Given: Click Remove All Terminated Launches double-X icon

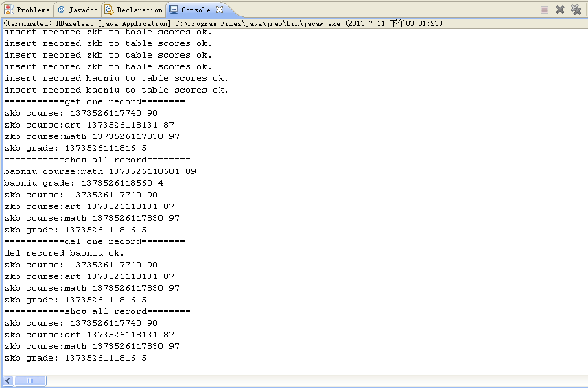Looking at the screenshot, I should pos(576,10).
